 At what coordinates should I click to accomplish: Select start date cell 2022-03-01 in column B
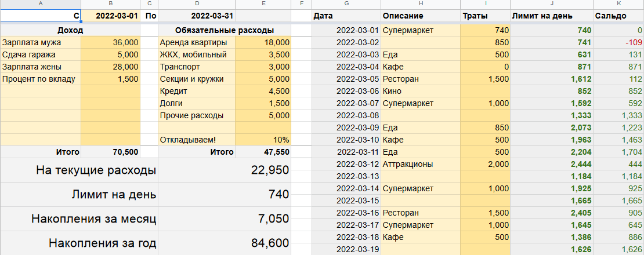110,16
